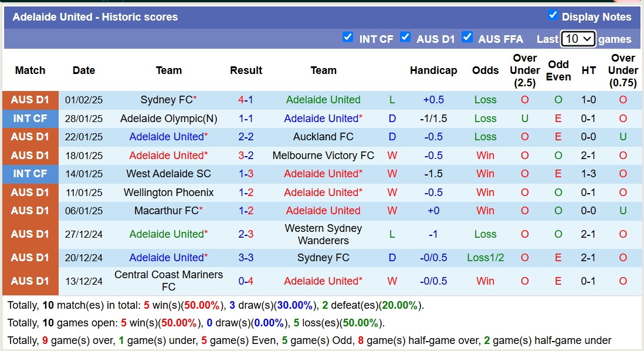The image size is (644, 351).
Task: Click the AUS D1 badge on Wellington Phoenix row
Action: point(30,192)
